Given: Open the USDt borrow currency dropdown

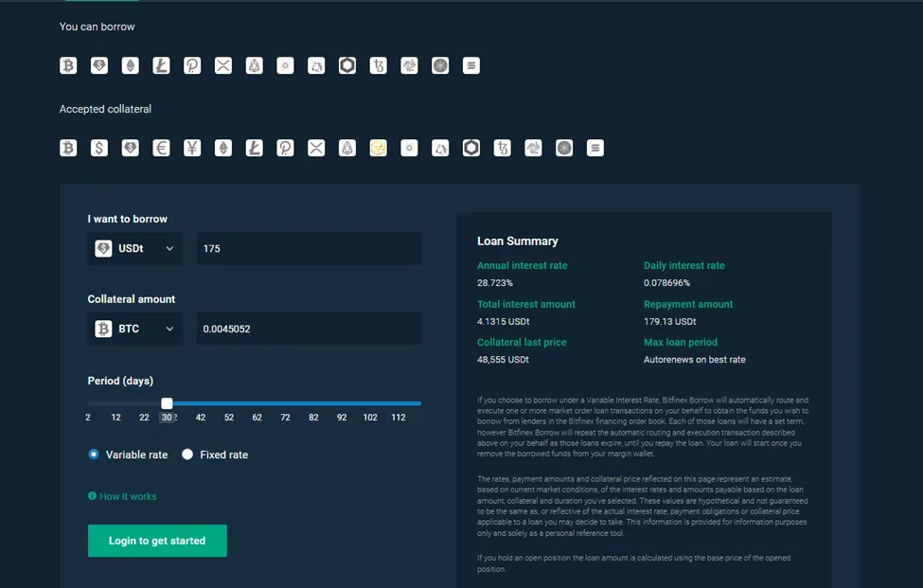Looking at the screenshot, I should tap(135, 249).
